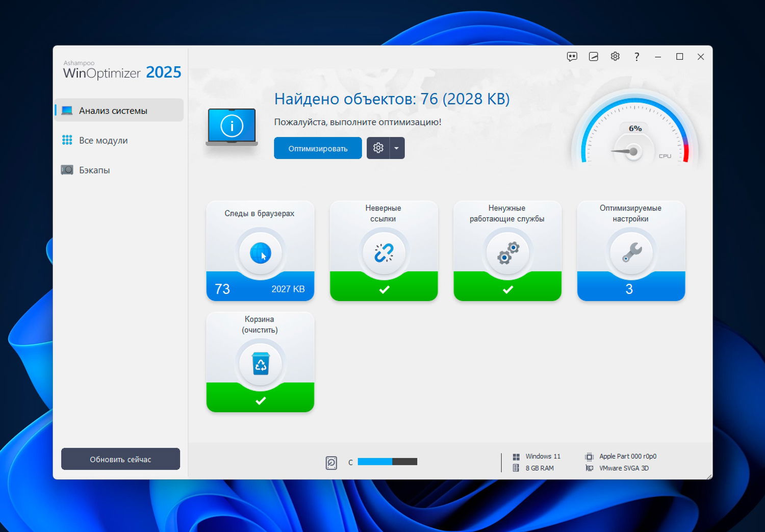Viewport: 765px width, 532px height.
Task: Click the feedback chat bubble icon
Action: click(x=572, y=57)
